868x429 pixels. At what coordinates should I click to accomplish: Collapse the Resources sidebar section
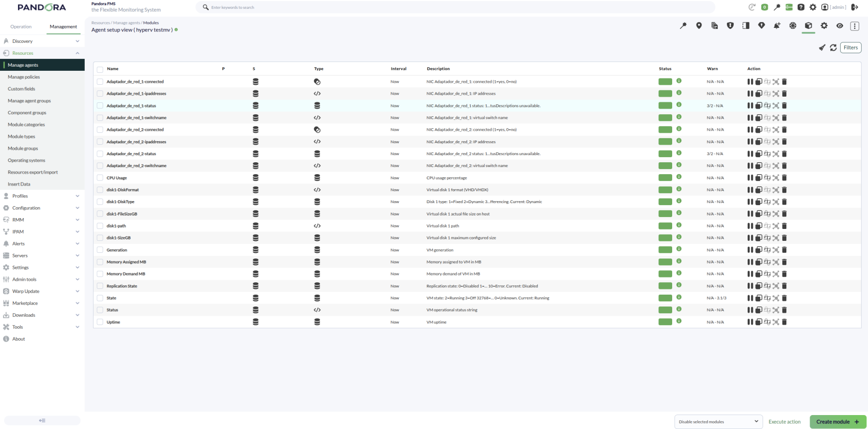point(42,53)
